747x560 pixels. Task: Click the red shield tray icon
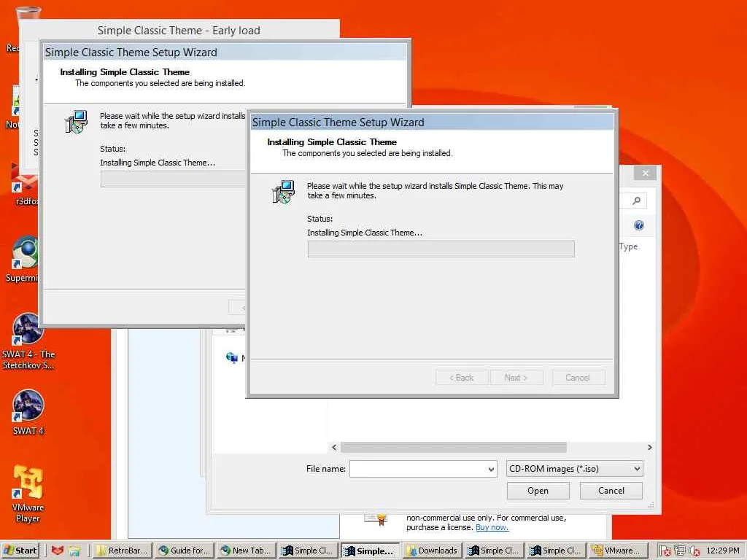(665, 551)
